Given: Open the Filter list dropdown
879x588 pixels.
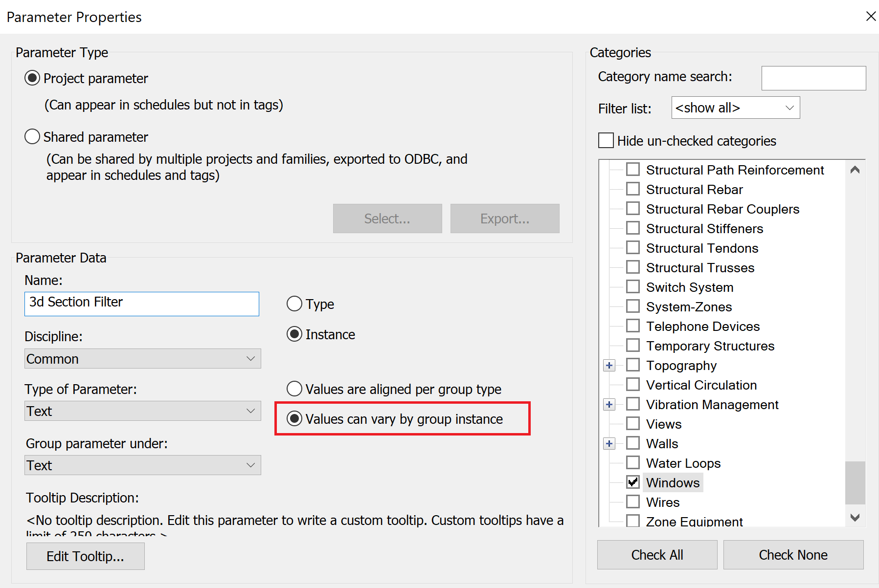Looking at the screenshot, I should pyautogui.click(x=735, y=108).
